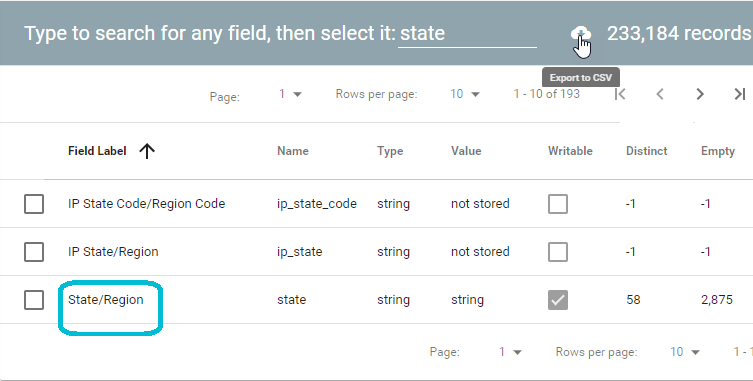Click 'IP State Code/Region Code' field label

coord(146,204)
